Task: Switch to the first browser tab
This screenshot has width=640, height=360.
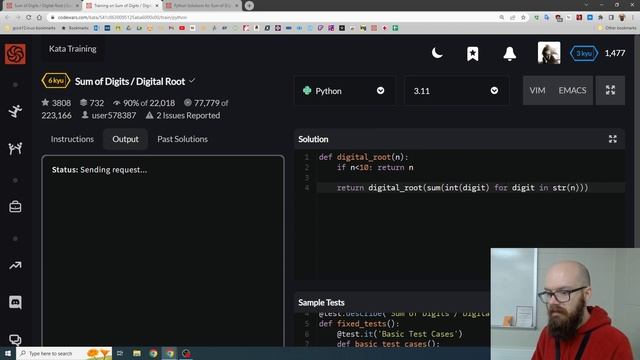Action: click(42, 6)
